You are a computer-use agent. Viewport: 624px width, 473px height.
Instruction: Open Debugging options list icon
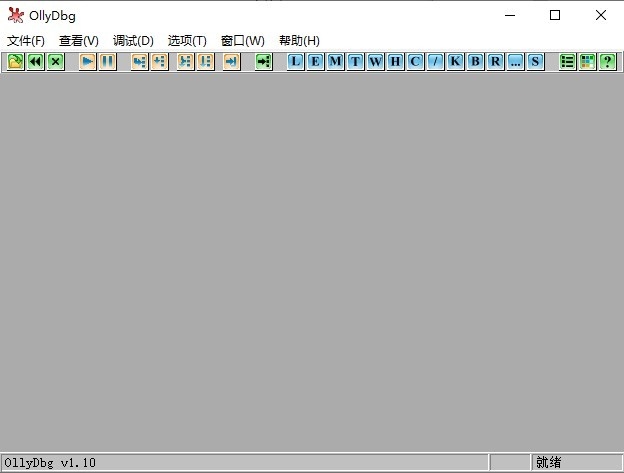pyautogui.click(x=567, y=62)
